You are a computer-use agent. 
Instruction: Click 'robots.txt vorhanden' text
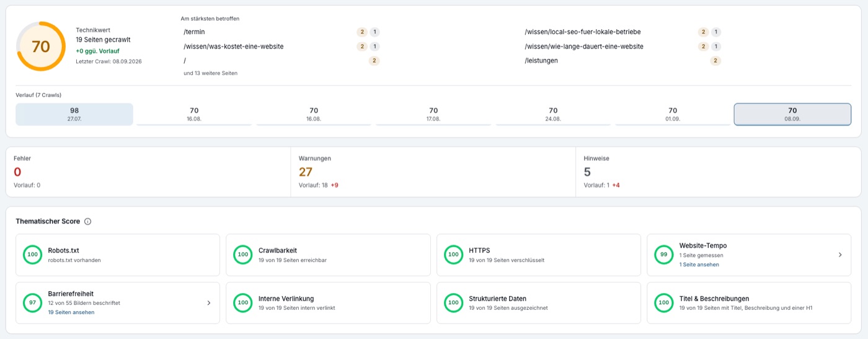(74, 260)
